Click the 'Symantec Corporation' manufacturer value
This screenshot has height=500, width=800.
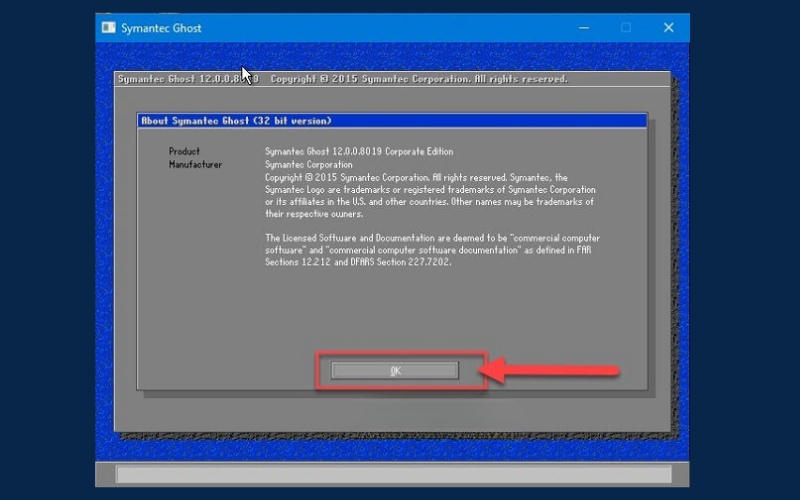click(309, 165)
